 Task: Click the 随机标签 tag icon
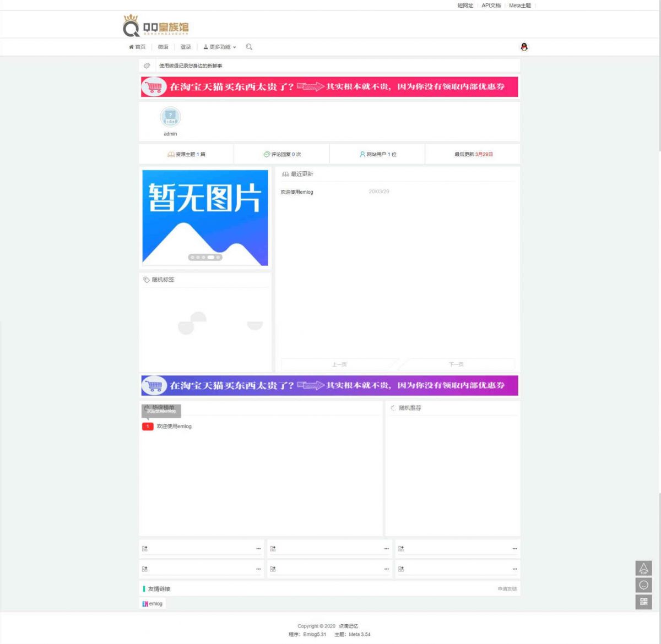click(146, 279)
